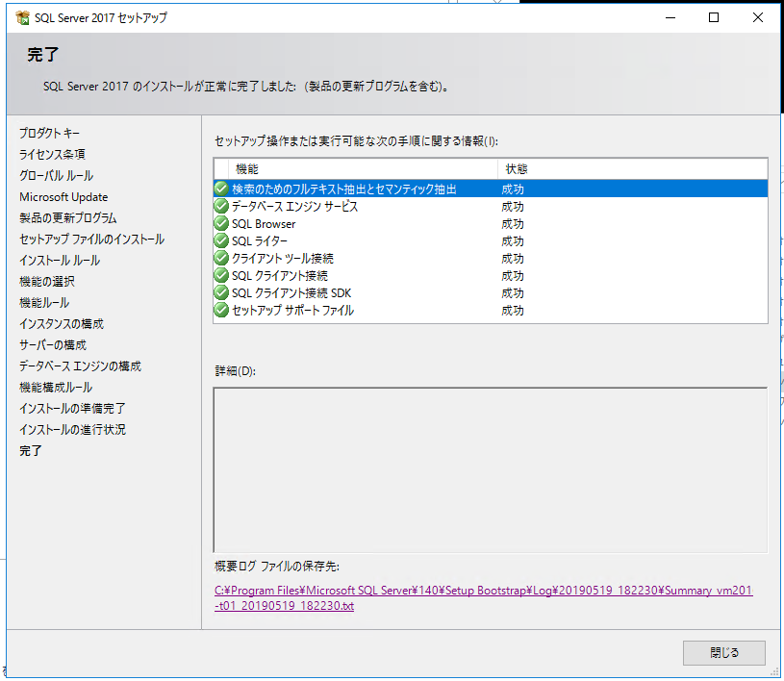Minimize the SQL Server 2017 setup window

point(670,17)
